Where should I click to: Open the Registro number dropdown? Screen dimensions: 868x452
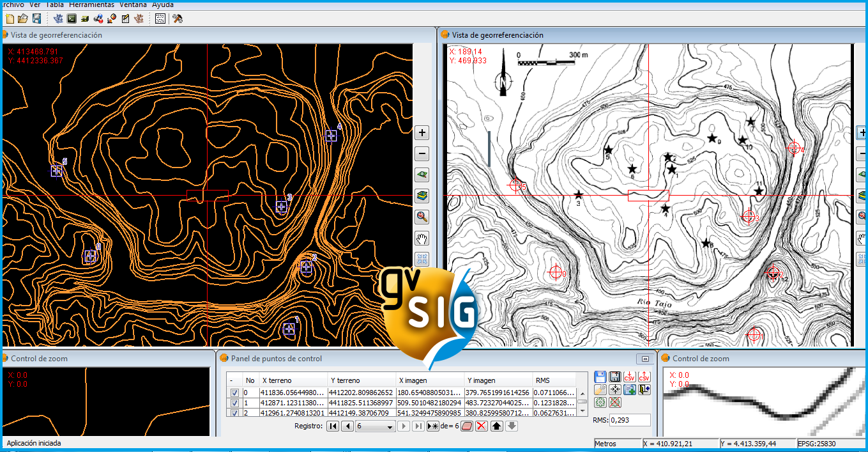pos(376,426)
